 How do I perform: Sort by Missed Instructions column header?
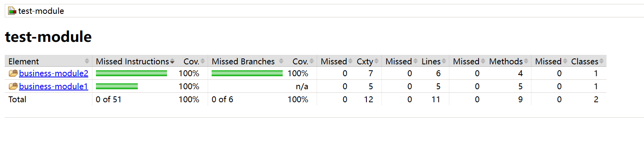(135, 61)
